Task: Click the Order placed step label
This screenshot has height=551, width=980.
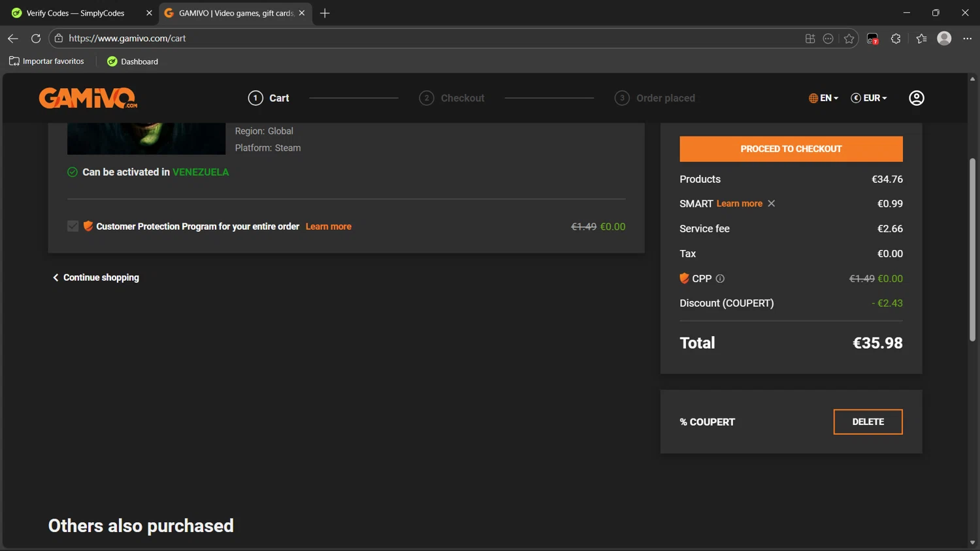Action: click(666, 98)
